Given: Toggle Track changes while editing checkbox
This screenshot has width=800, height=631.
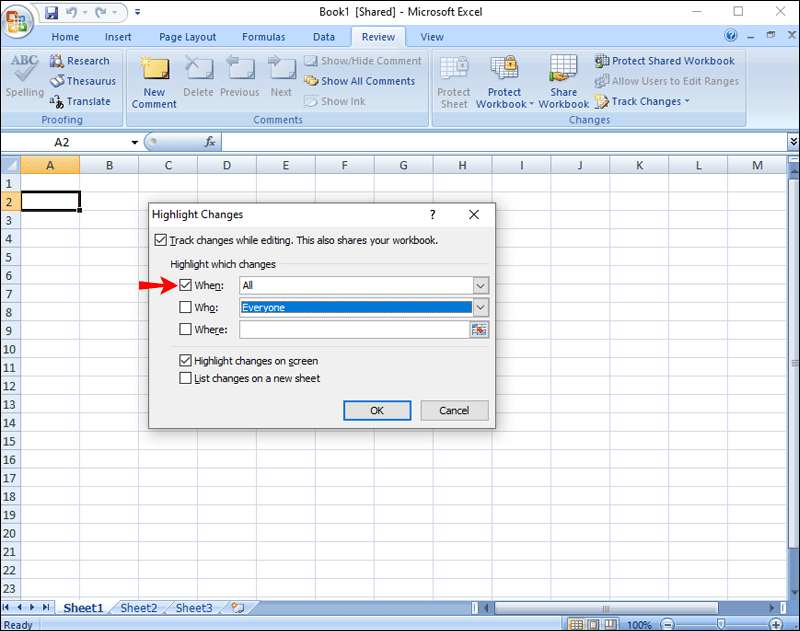Looking at the screenshot, I should tap(161, 240).
